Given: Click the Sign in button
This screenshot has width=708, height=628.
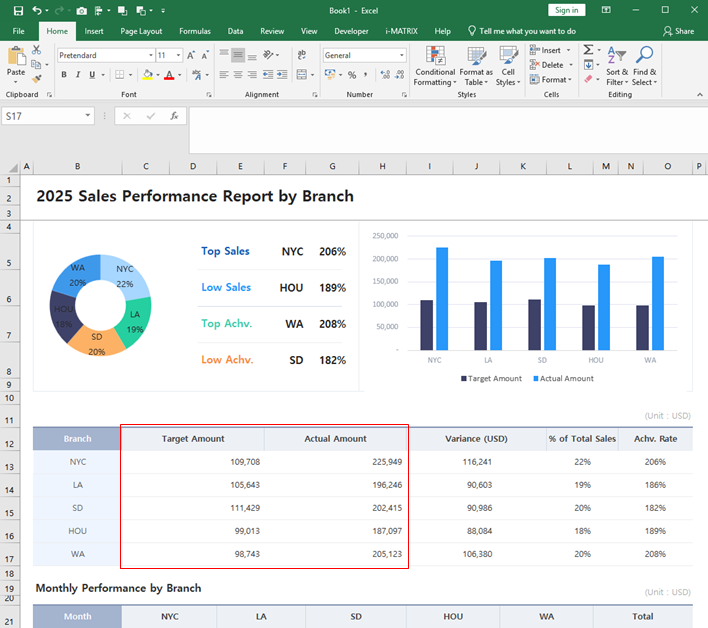Looking at the screenshot, I should [x=567, y=10].
